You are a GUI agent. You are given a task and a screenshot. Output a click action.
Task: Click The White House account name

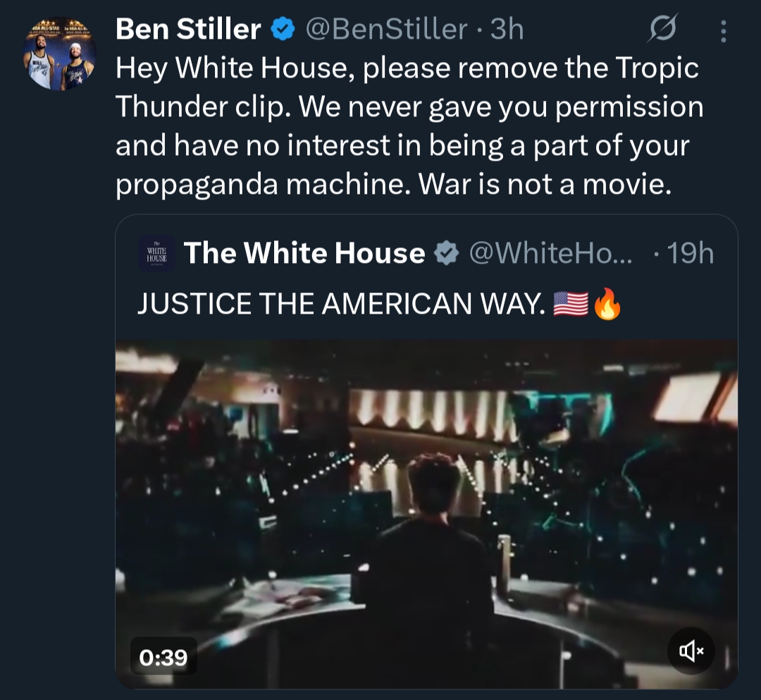[304, 254]
